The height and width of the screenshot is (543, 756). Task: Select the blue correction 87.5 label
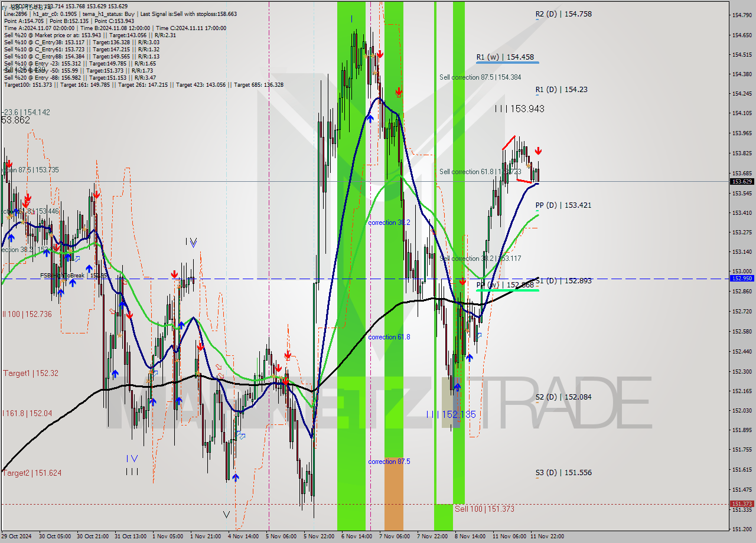[x=389, y=462]
